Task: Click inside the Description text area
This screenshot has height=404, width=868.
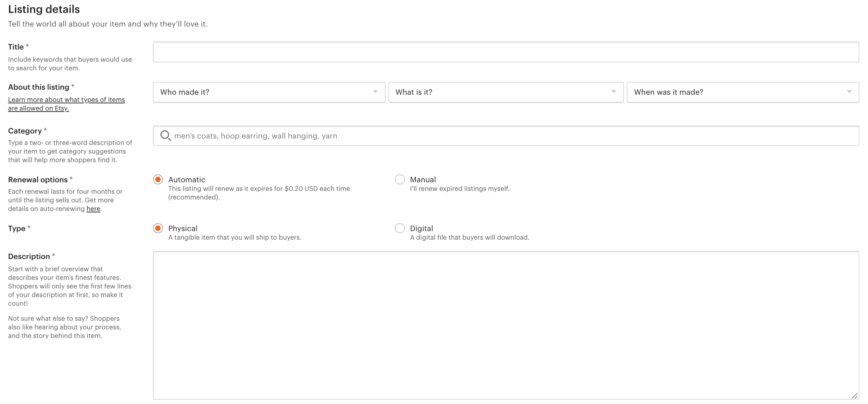Action: [x=505, y=325]
